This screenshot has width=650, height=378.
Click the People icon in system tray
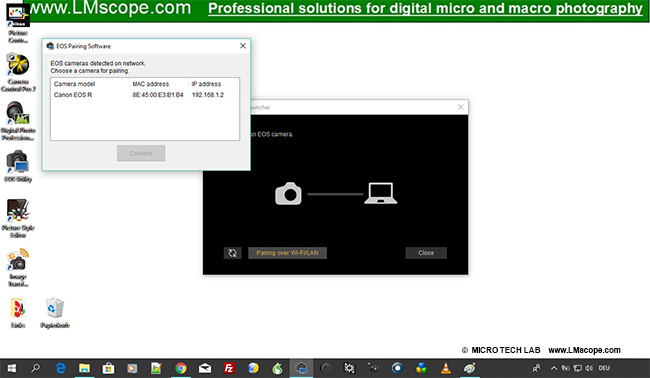pos(536,368)
